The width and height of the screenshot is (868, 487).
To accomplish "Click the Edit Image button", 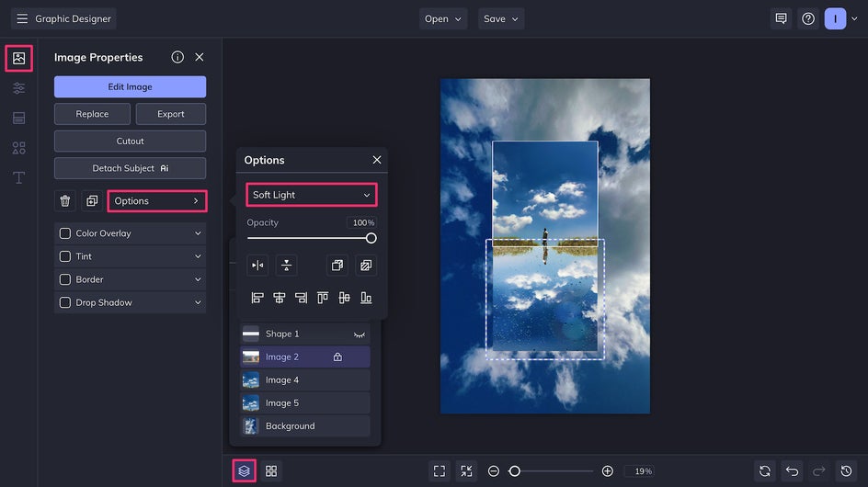I will [x=130, y=86].
